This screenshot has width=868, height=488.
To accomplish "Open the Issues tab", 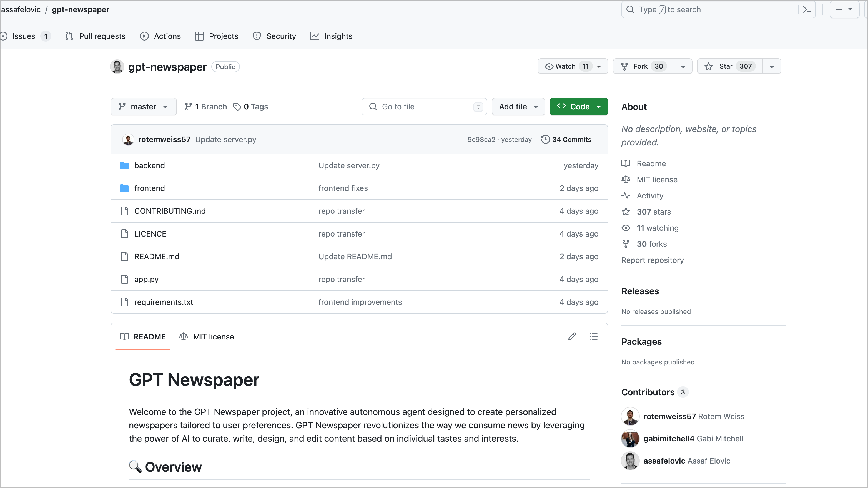I will click(x=26, y=36).
